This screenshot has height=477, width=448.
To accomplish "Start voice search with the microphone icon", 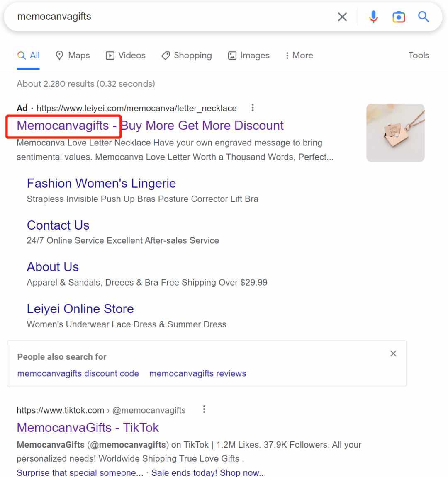I will (373, 17).
